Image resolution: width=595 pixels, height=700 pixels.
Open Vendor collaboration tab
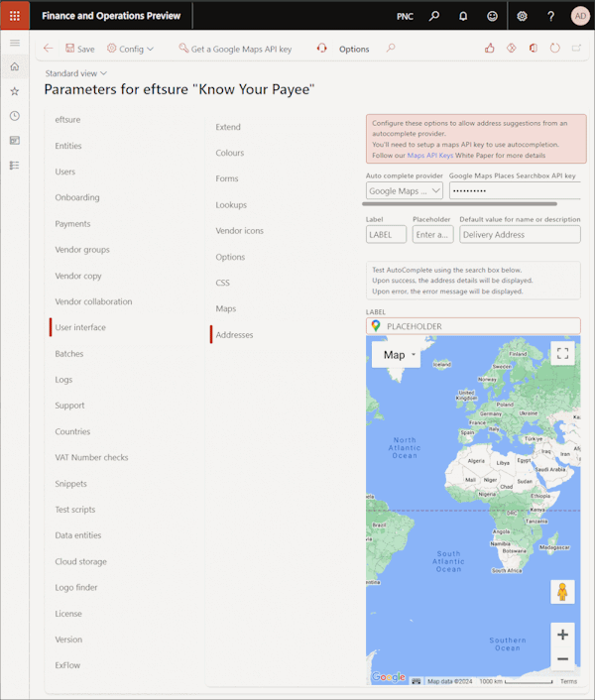click(x=94, y=301)
